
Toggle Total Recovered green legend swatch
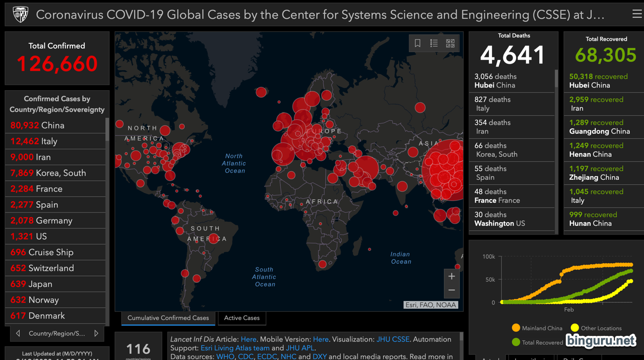[x=516, y=342]
